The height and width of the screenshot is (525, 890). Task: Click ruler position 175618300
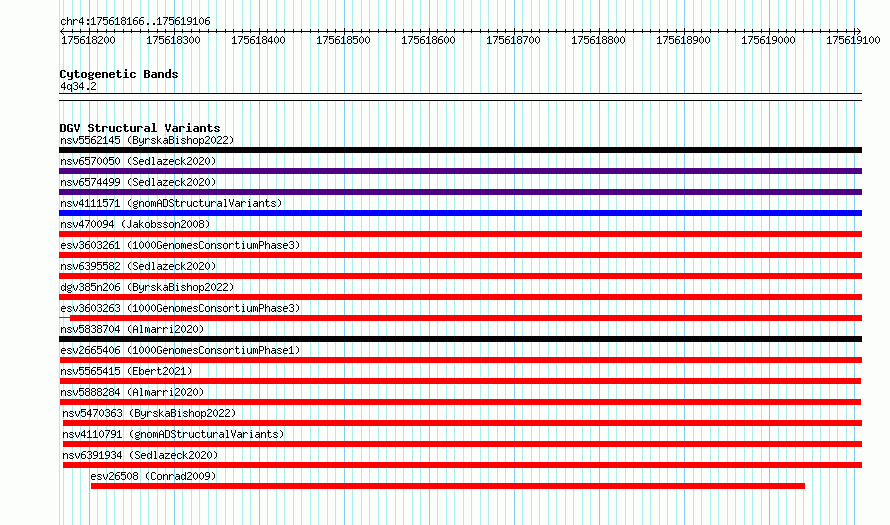(x=173, y=40)
